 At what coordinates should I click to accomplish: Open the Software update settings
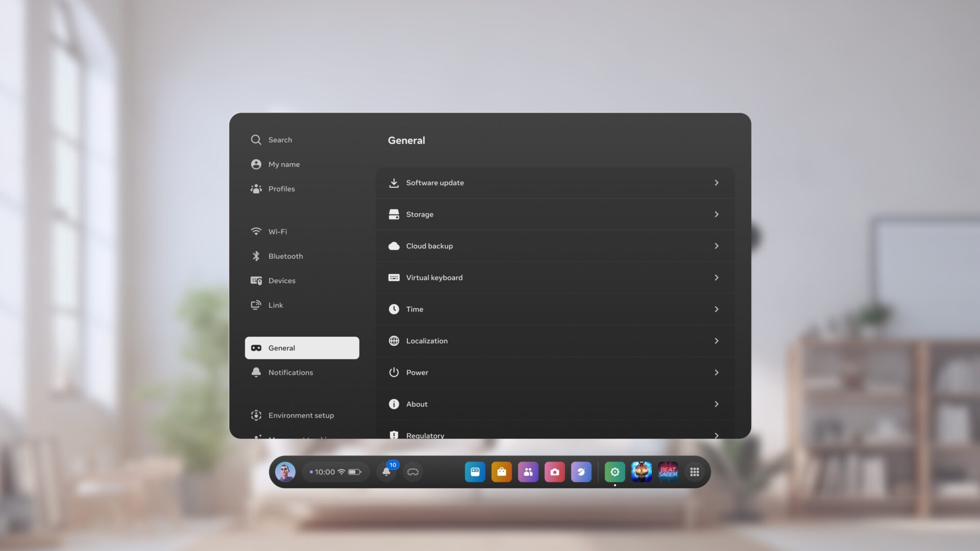click(555, 182)
